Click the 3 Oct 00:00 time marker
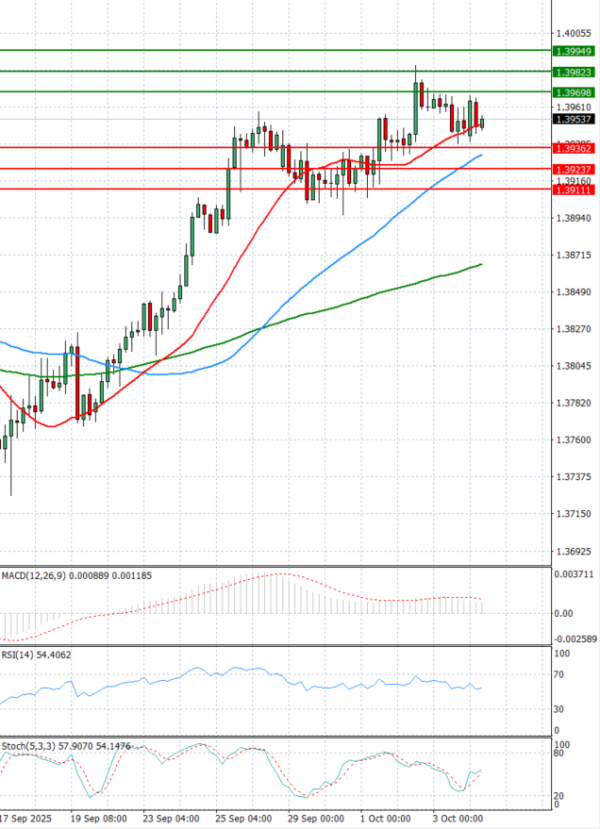 point(457,816)
